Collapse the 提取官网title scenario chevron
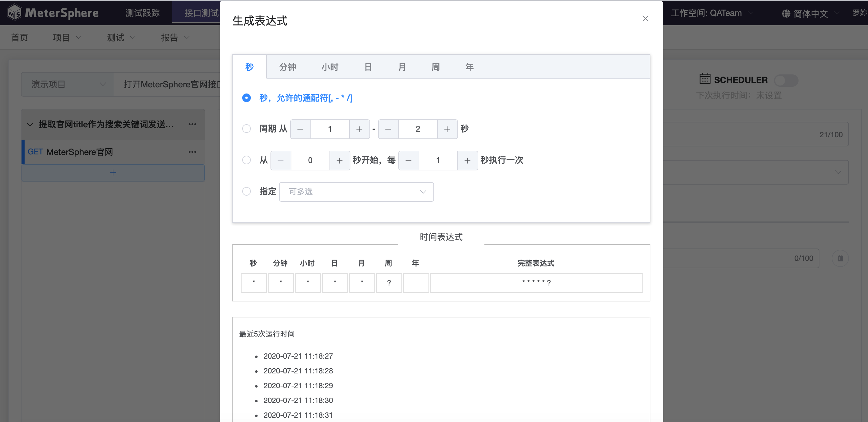The width and height of the screenshot is (868, 422). pos(30,125)
